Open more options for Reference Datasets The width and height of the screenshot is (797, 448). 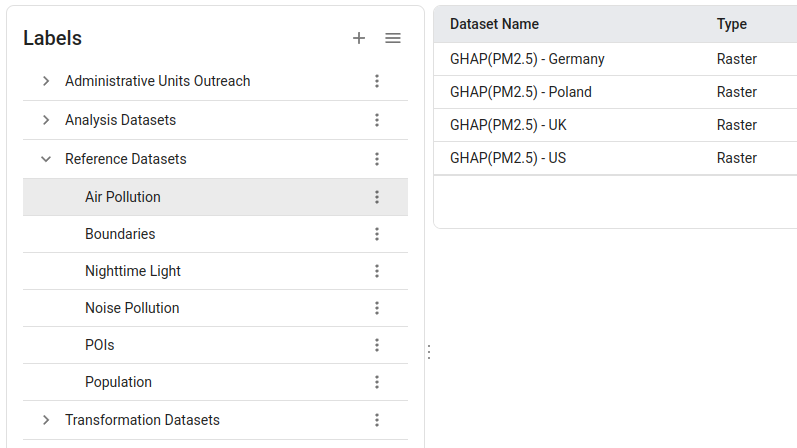377,159
